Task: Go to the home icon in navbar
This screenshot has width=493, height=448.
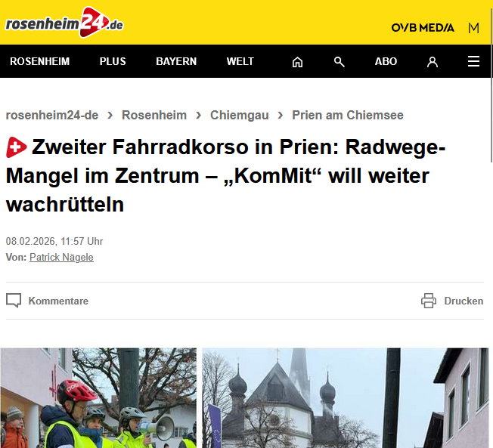Action: (x=297, y=62)
